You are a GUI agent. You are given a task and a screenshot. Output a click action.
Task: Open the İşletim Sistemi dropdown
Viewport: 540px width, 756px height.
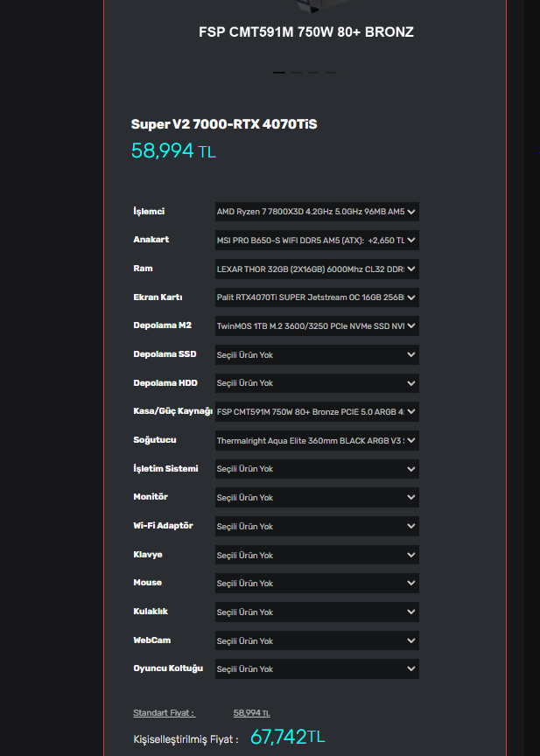(317, 469)
